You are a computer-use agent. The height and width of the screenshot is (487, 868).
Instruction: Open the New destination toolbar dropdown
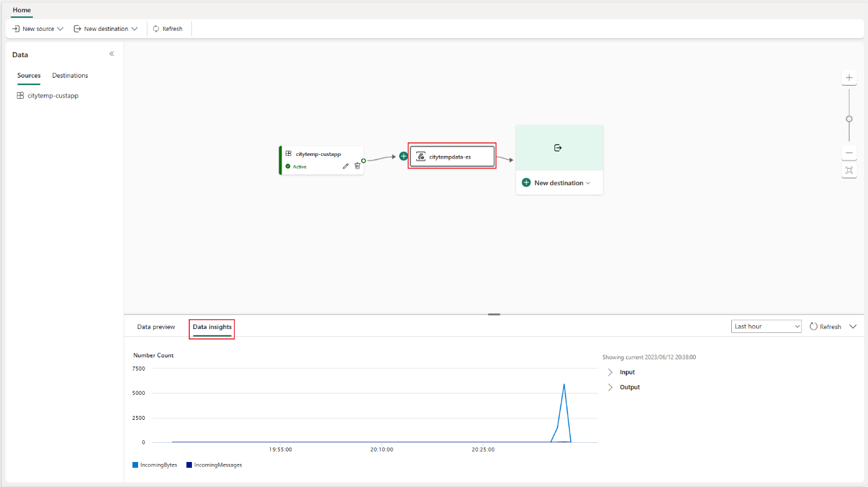point(106,29)
